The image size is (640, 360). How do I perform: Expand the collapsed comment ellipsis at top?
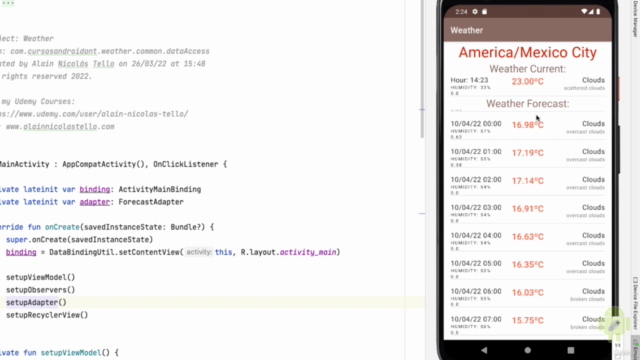pos(8,3)
